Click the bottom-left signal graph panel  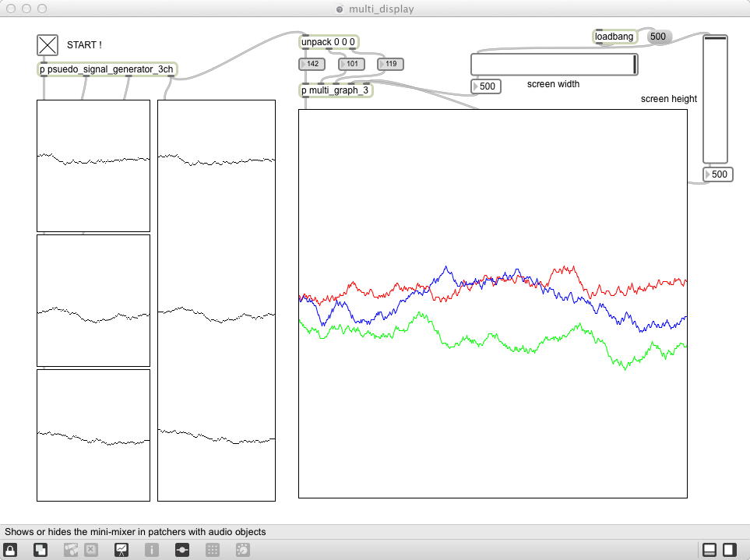pos(93,435)
